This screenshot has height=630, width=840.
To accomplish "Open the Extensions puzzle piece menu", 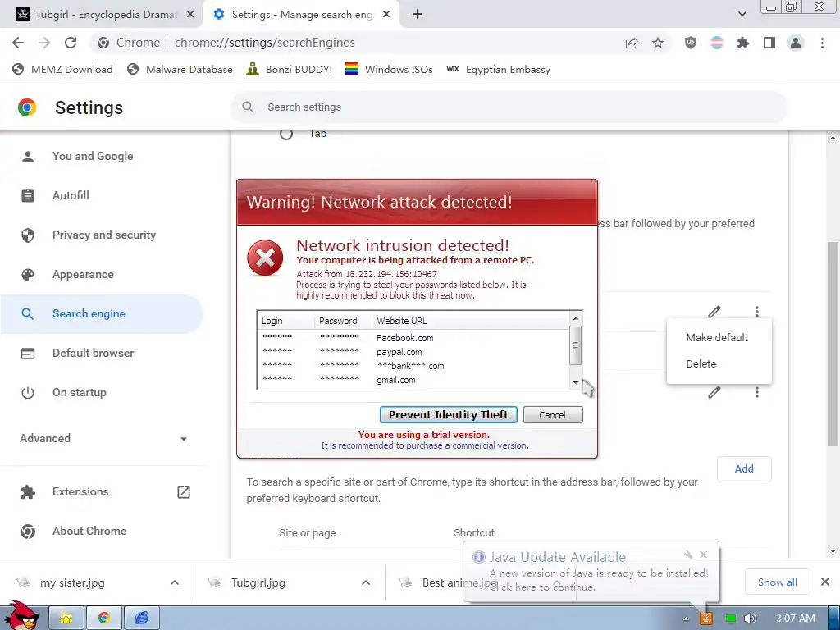I will click(x=743, y=43).
